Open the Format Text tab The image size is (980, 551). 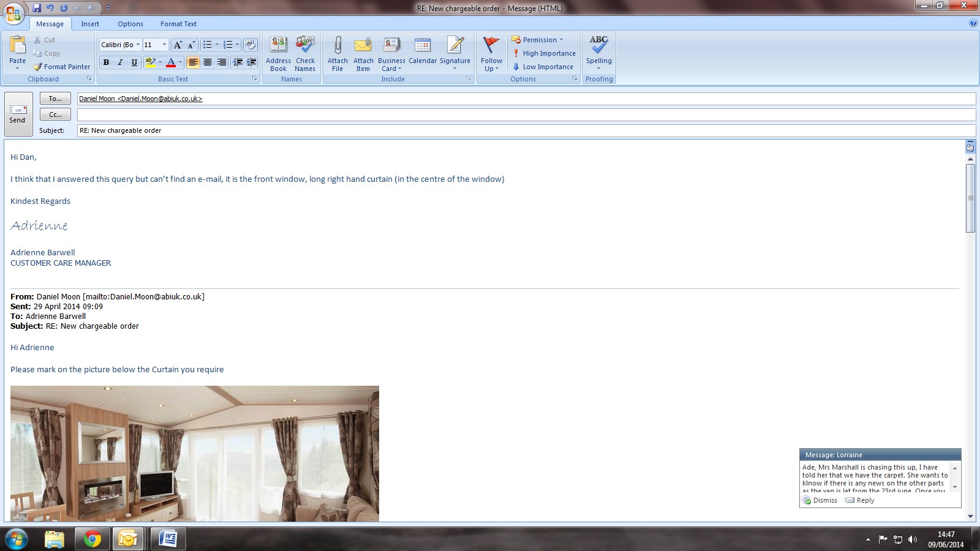click(x=178, y=24)
